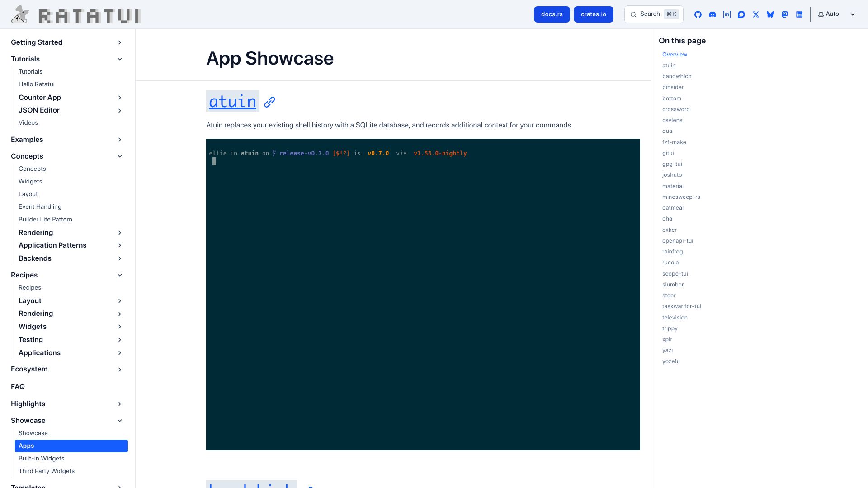Jump to csvlens section
The image size is (868, 488).
(x=672, y=120)
